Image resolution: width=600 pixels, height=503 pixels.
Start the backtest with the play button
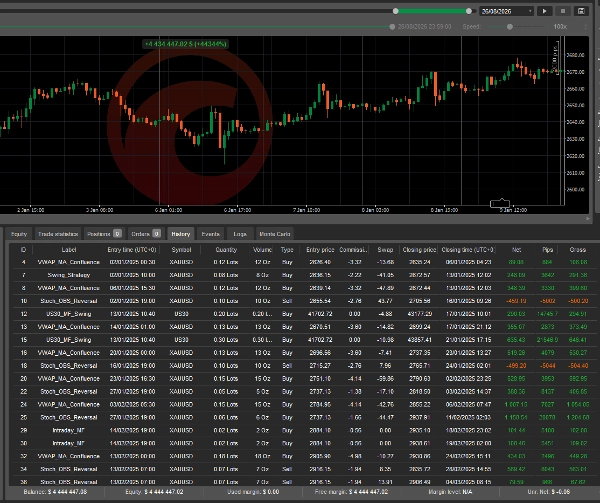pyautogui.click(x=544, y=11)
